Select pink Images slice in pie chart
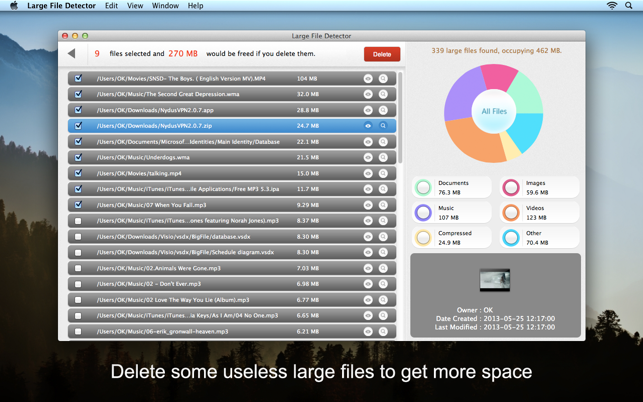643x402 pixels. pyautogui.click(x=497, y=76)
